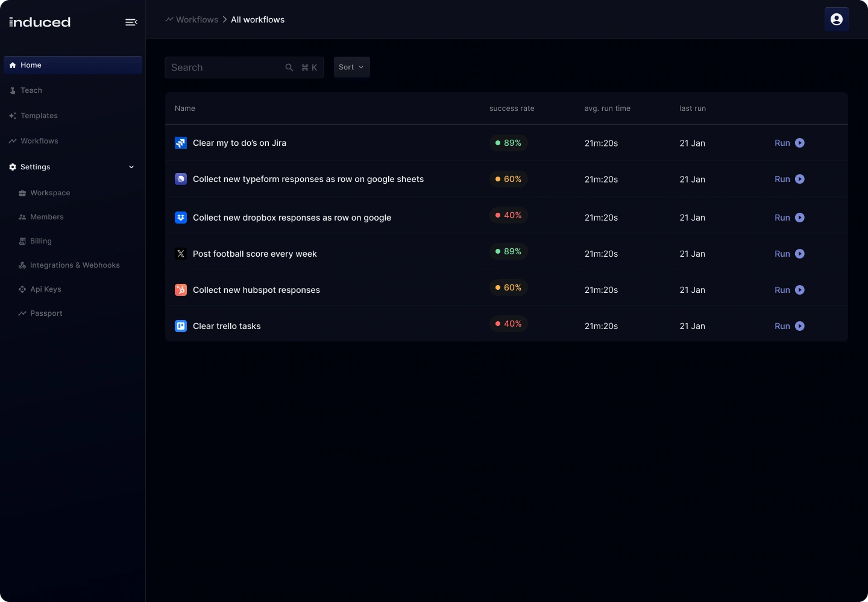868x602 pixels.
Task: Run the football score workflow
Action: tap(790, 254)
